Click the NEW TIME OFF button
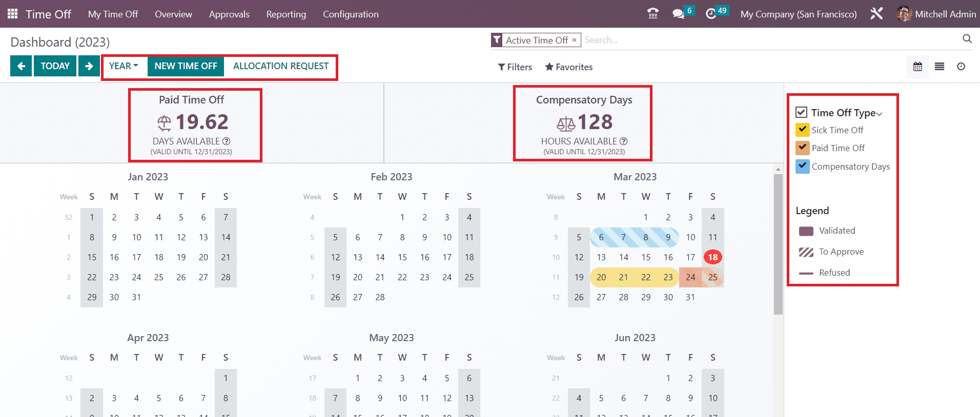Image resolution: width=980 pixels, height=417 pixels. click(186, 66)
